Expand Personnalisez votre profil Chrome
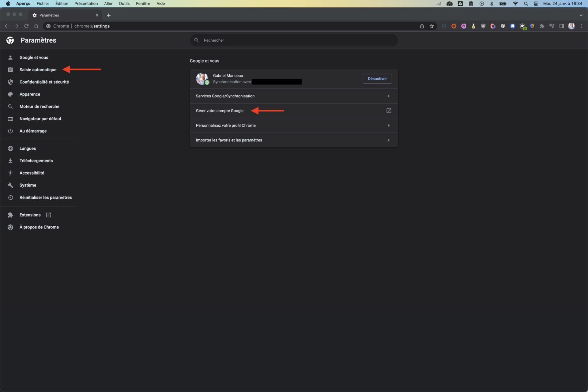The height and width of the screenshot is (392, 588). (x=294, y=126)
